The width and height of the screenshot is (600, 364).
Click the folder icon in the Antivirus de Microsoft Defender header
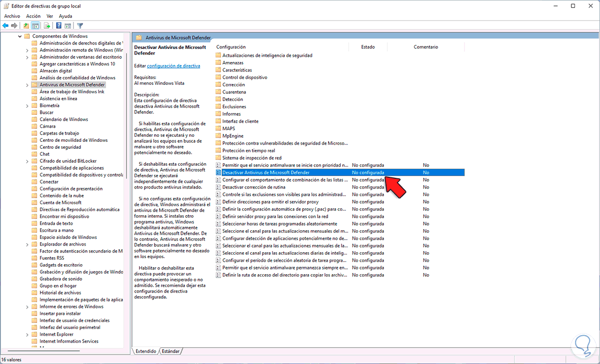tap(138, 37)
